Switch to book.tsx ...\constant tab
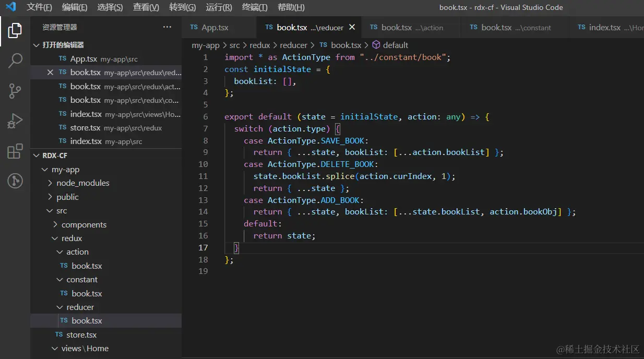The image size is (644, 359). point(515,28)
